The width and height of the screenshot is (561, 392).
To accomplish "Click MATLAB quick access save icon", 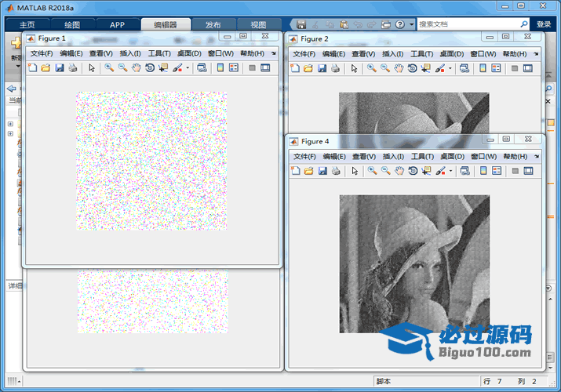I will coord(301,24).
